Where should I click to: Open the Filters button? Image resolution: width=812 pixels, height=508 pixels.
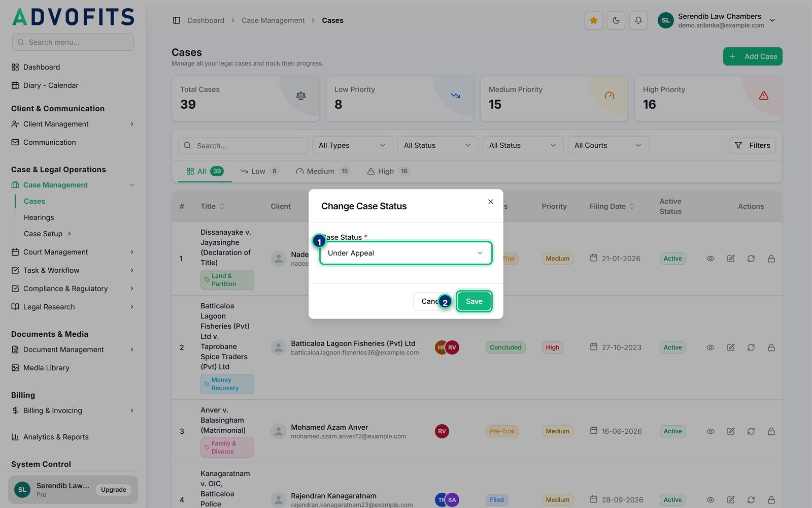click(x=752, y=145)
